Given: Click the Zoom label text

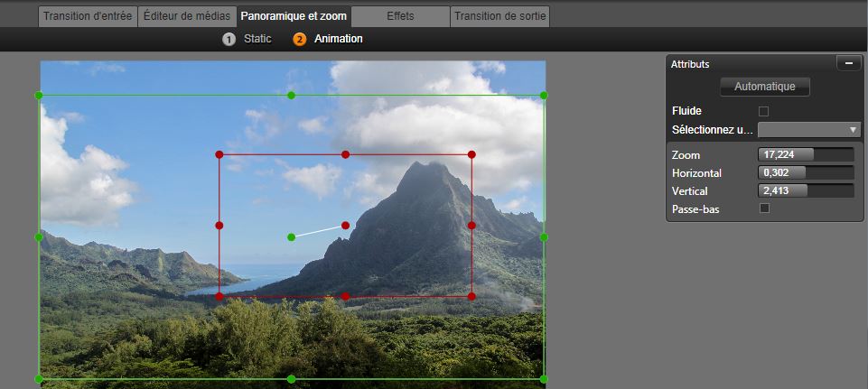Looking at the screenshot, I should coord(686,155).
